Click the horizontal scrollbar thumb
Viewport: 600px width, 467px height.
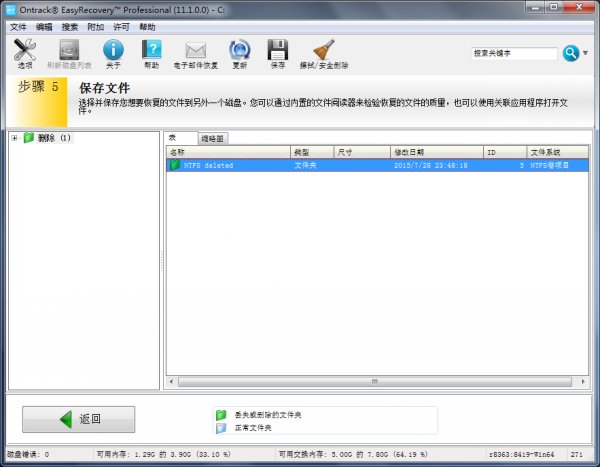click(x=375, y=382)
